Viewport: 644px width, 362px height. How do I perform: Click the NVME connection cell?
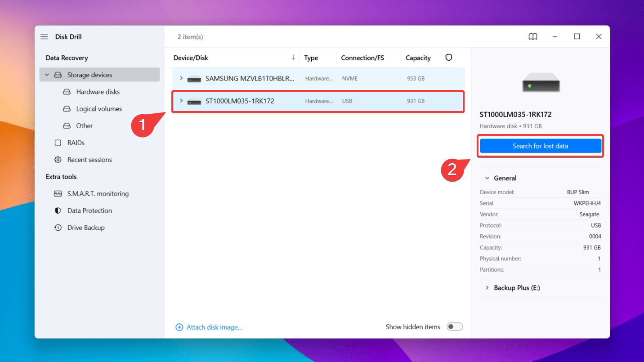[x=350, y=79]
